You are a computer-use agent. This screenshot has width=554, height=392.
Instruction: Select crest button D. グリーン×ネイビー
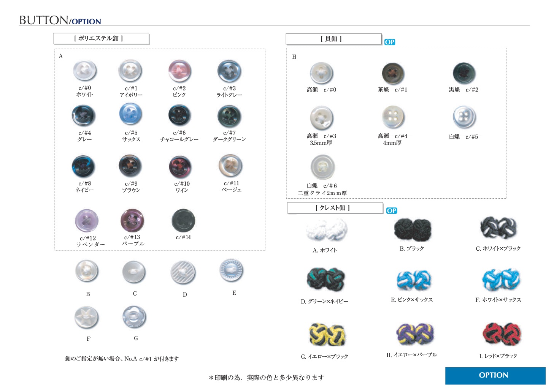click(x=325, y=279)
